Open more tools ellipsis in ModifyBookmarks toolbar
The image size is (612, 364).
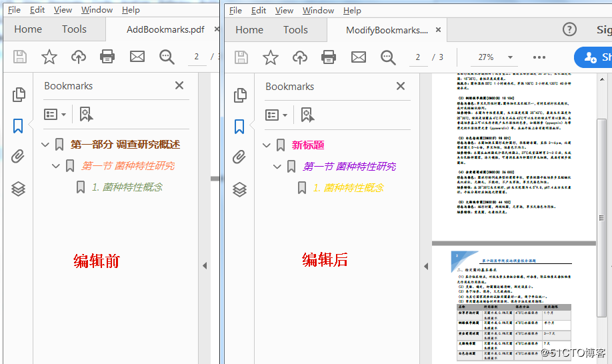(539, 57)
